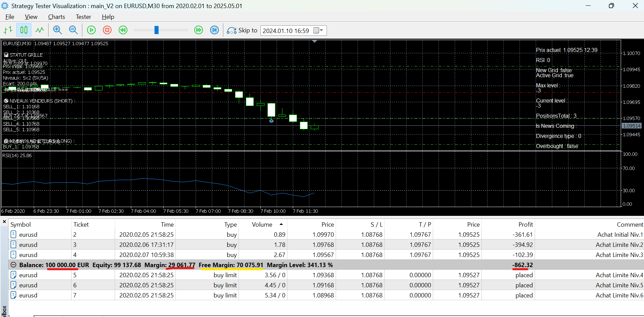Slow down visualization with rewind icon

coord(123,30)
